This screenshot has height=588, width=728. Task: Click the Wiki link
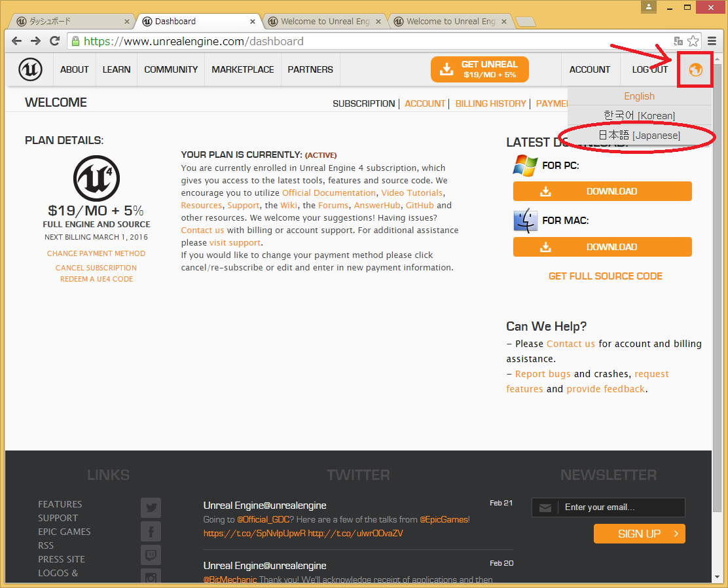(x=288, y=206)
